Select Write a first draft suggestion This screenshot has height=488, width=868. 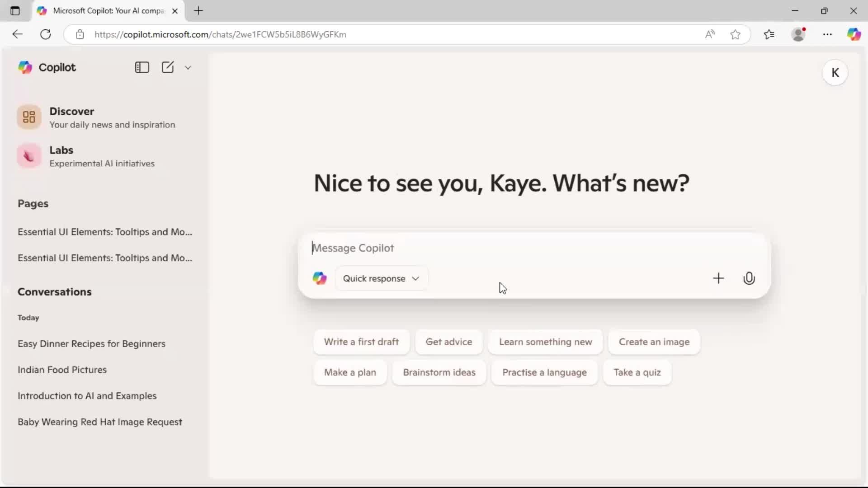click(361, 342)
